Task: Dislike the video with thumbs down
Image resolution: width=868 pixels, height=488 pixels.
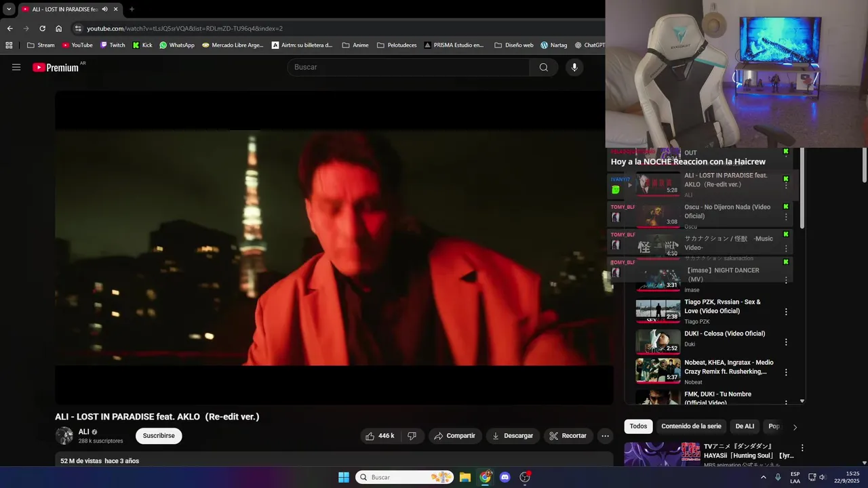Action: 412,436
